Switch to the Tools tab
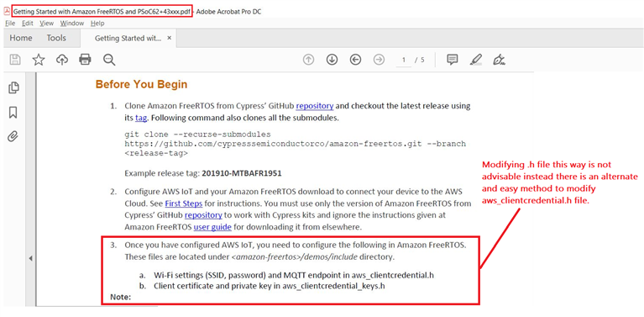644x317 pixels. click(56, 38)
